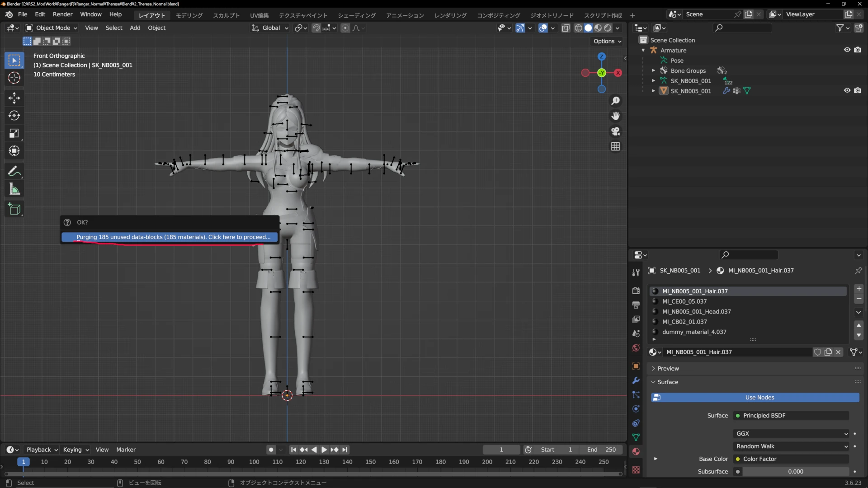Viewport: 868px width, 488px height.
Task: Click the Base Color yellow socket
Action: click(x=738, y=459)
